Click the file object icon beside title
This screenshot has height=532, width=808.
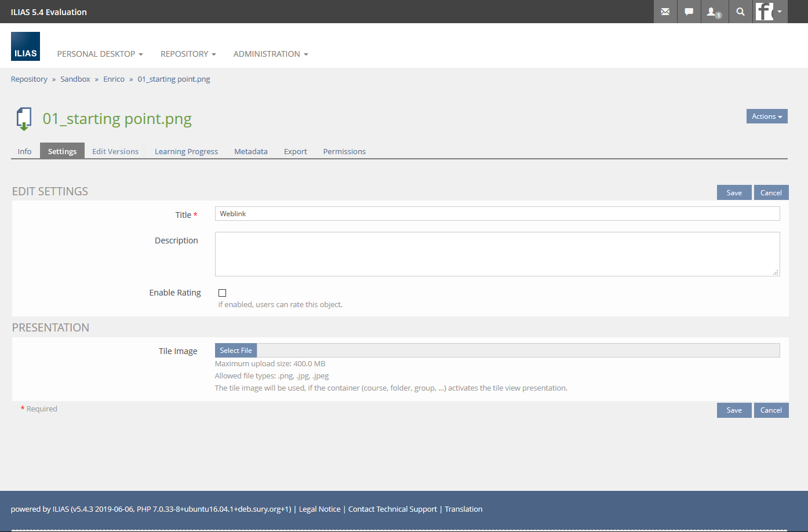(24, 119)
